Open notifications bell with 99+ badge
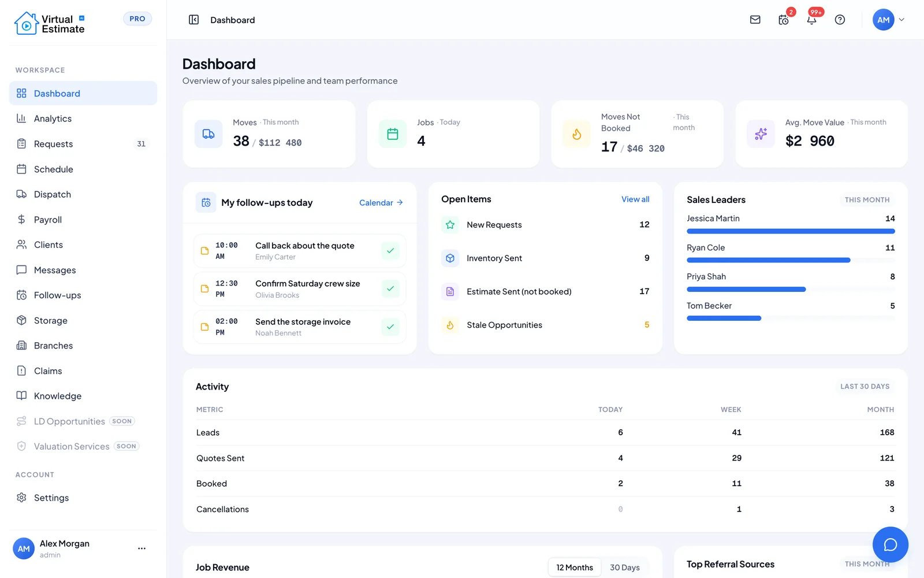Image resolution: width=924 pixels, height=578 pixels. 812,20
